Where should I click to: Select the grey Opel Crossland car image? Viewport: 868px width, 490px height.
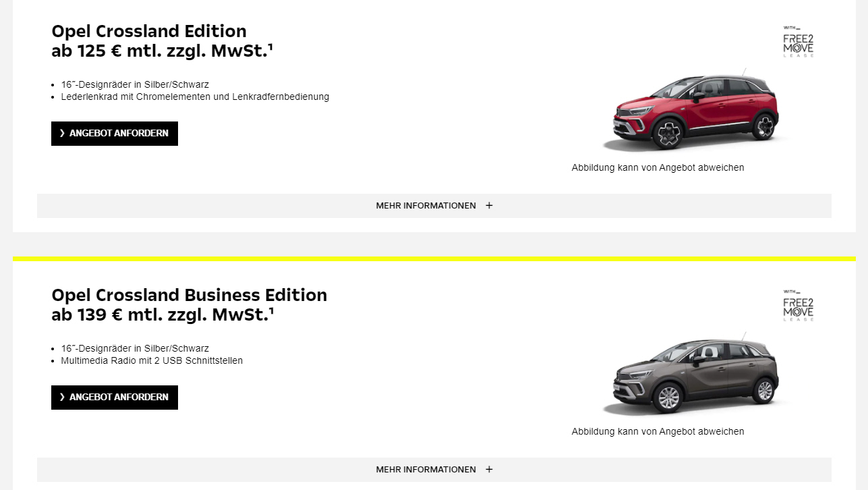695,375
